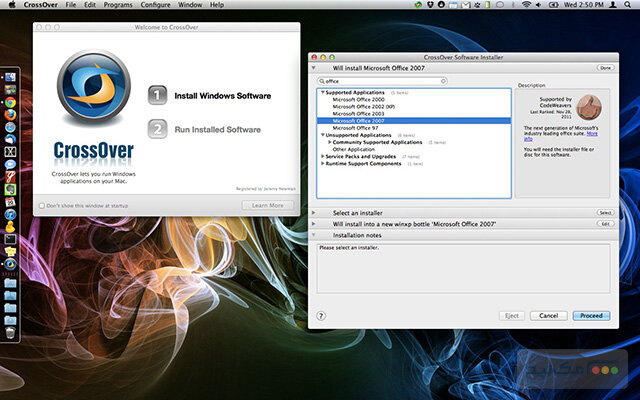Open the File menu
The image size is (640, 400).
(71, 5)
